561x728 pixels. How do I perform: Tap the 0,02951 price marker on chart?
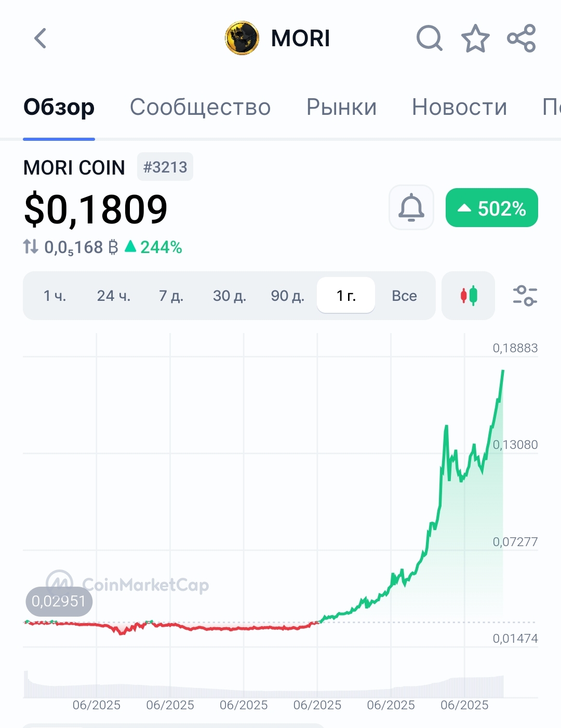click(x=59, y=601)
